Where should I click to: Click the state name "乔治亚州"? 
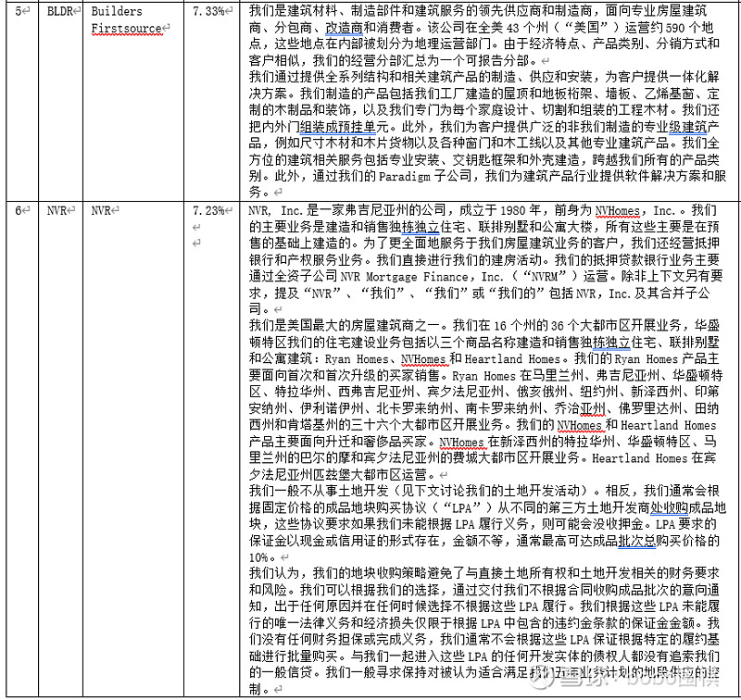[580, 408]
